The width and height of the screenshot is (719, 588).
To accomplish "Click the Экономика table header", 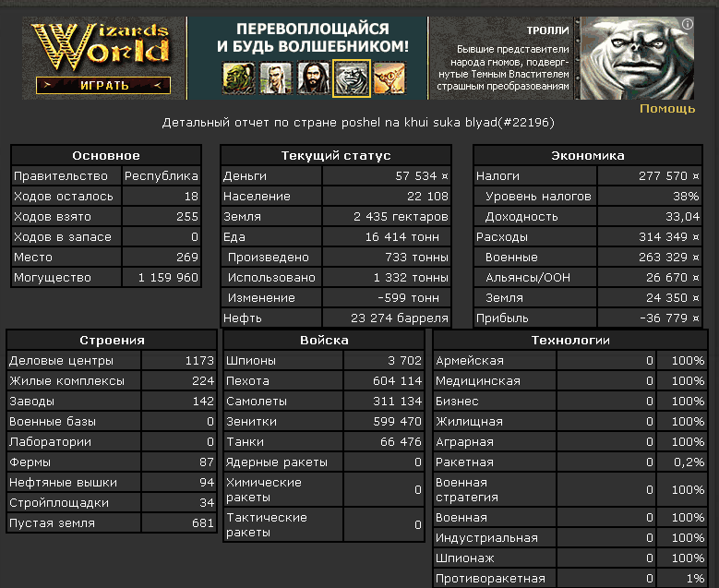I will (588, 155).
